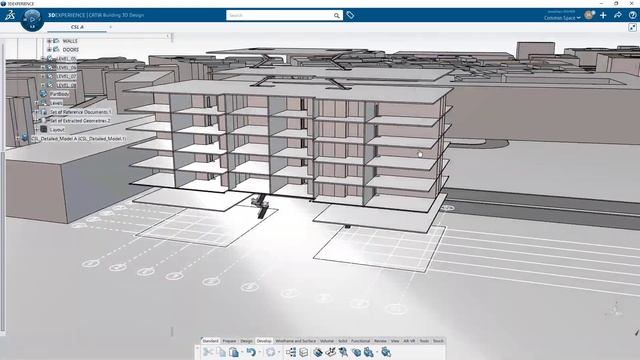The width and height of the screenshot is (640, 360).
Task: Click the sketch plane icon in action bar
Action: [x=331, y=351]
